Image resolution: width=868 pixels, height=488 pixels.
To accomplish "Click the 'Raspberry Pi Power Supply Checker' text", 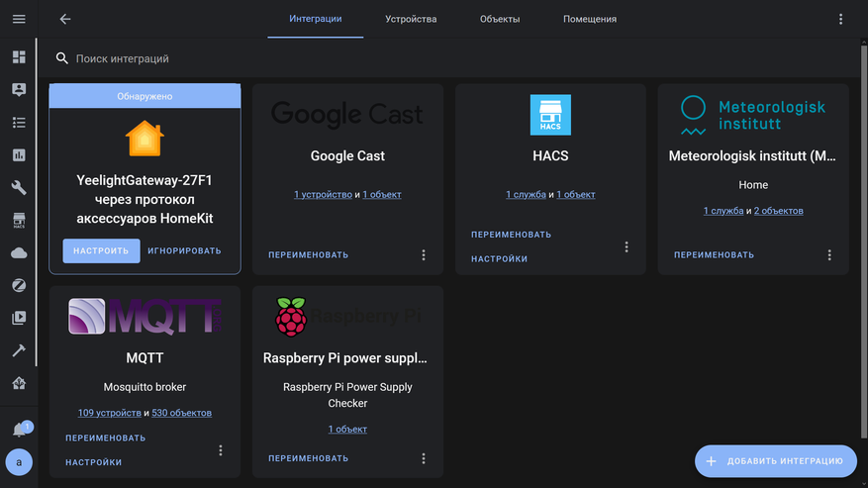I will point(347,395).
